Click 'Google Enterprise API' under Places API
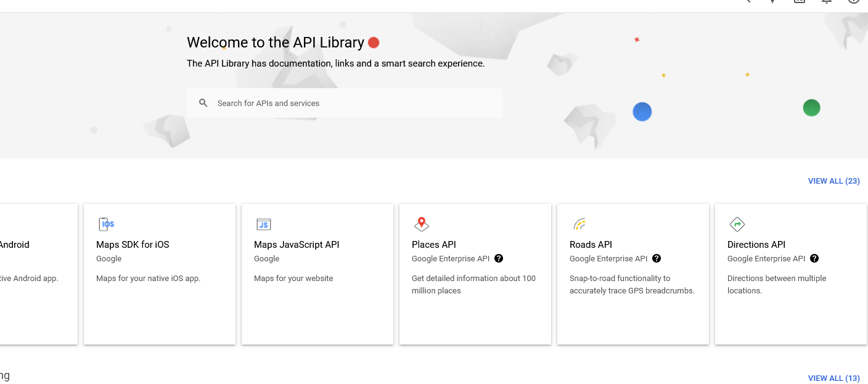This screenshot has width=868, height=384. click(x=451, y=259)
